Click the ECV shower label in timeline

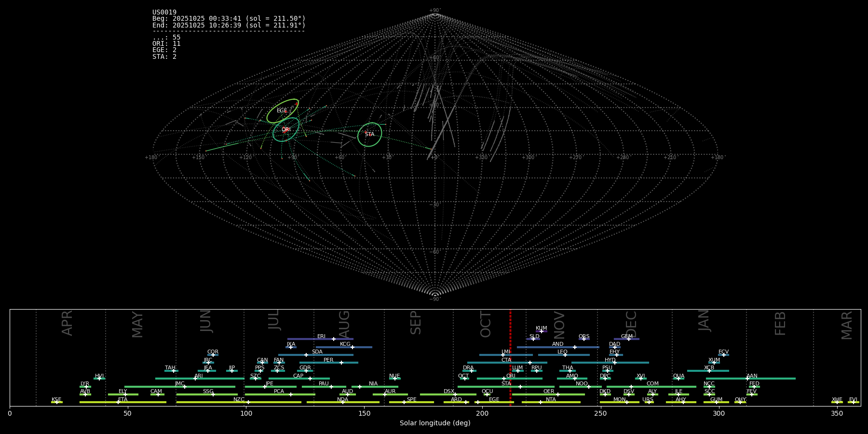723,352
